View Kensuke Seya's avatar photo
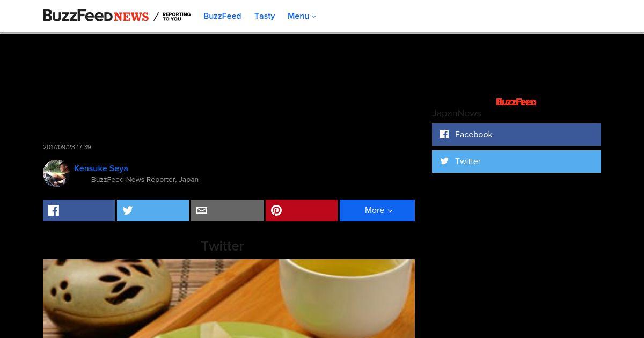644x338 pixels. [x=56, y=173]
